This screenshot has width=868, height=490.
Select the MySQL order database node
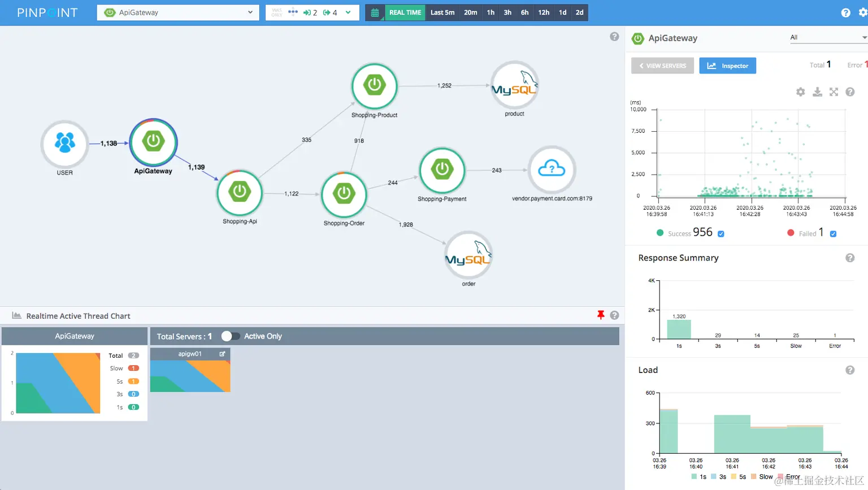468,255
